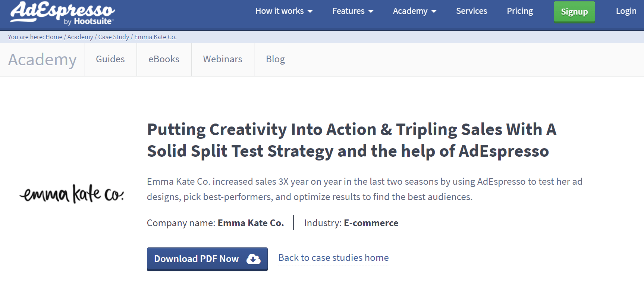Expand the Features dropdown arrow
This screenshot has height=287, width=644.
(x=371, y=12)
